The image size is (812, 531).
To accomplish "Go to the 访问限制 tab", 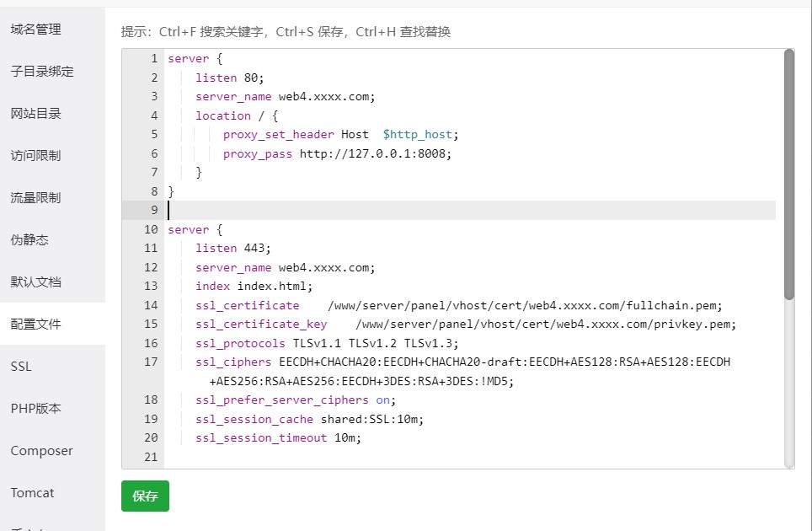I will 36,156.
